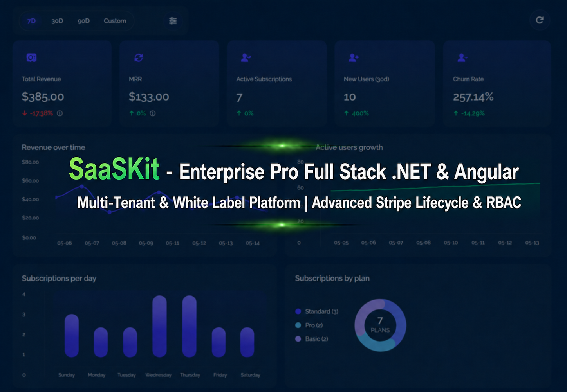Click the 05-13 date label on users chart

(x=532, y=243)
